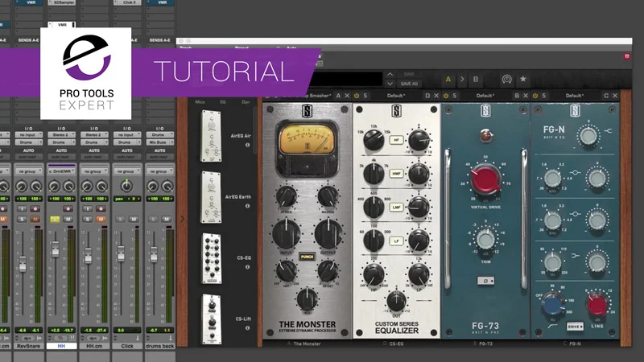Remove the FG-N module with its X
This screenshot has width=644, height=362.
[615, 96]
